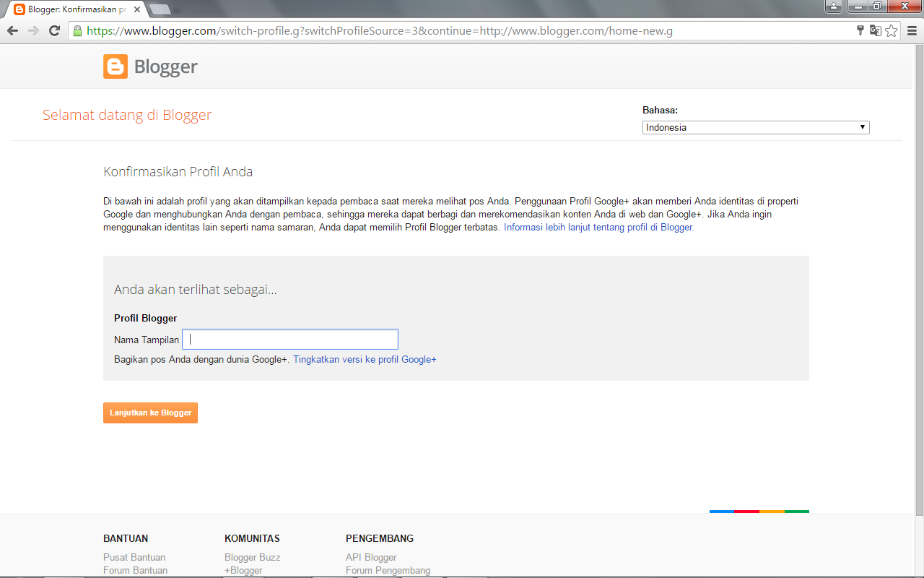Image resolution: width=924 pixels, height=578 pixels.
Task: Open the saved password key icon
Action: tap(860, 30)
